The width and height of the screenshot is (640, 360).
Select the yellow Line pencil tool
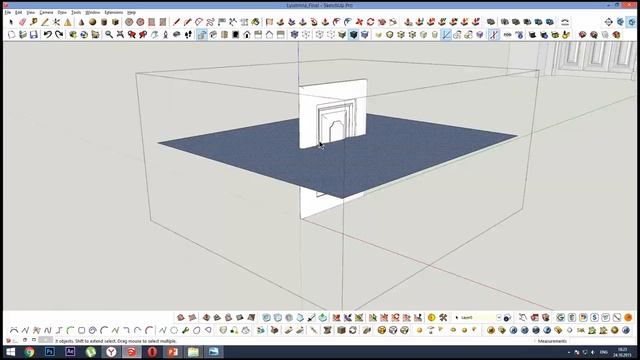(x=45, y=22)
